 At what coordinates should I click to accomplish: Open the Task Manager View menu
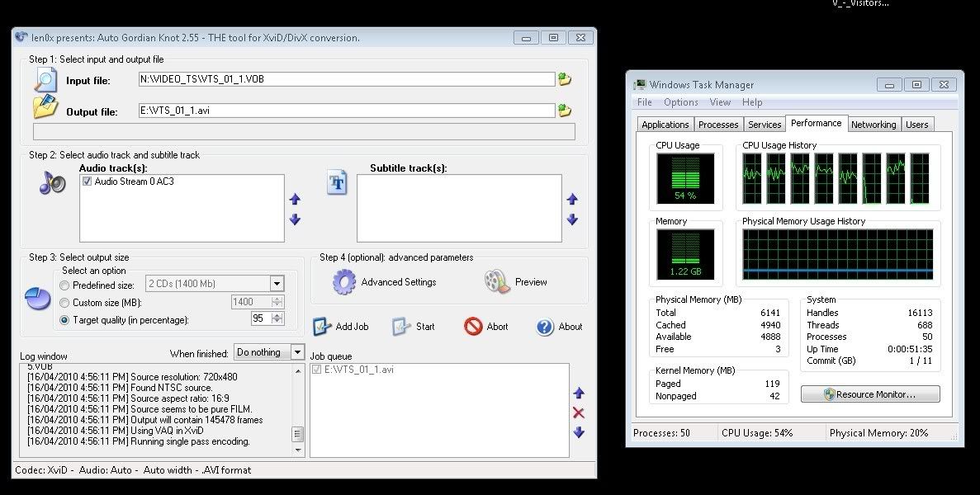[x=720, y=102]
